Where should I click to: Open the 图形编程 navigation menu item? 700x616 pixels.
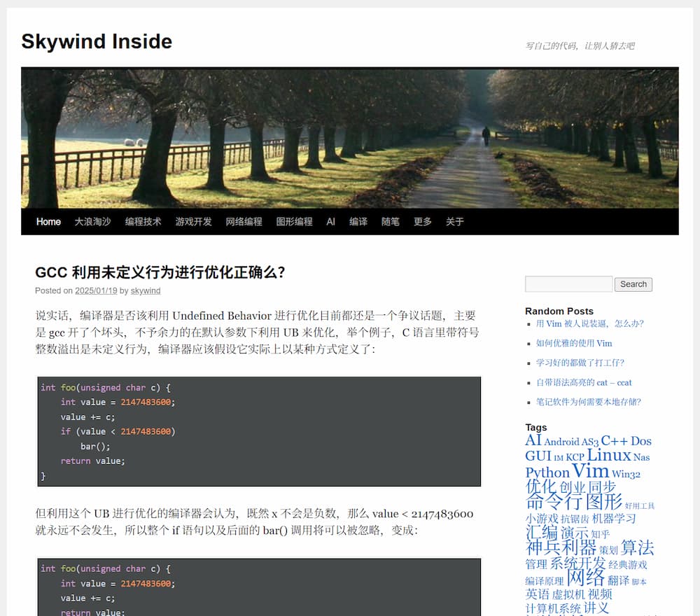coord(294,222)
